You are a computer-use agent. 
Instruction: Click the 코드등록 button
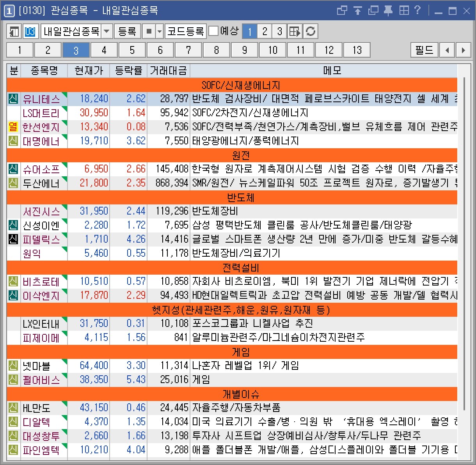[185, 31]
